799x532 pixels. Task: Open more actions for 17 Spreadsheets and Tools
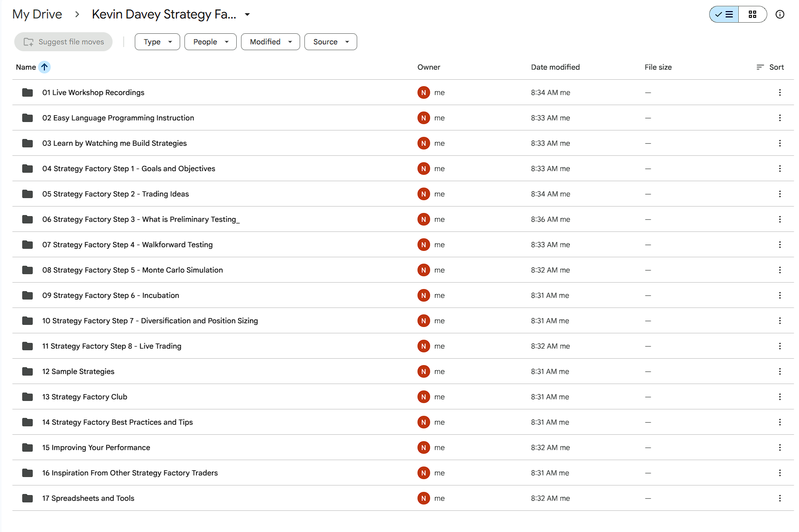(779, 498)
